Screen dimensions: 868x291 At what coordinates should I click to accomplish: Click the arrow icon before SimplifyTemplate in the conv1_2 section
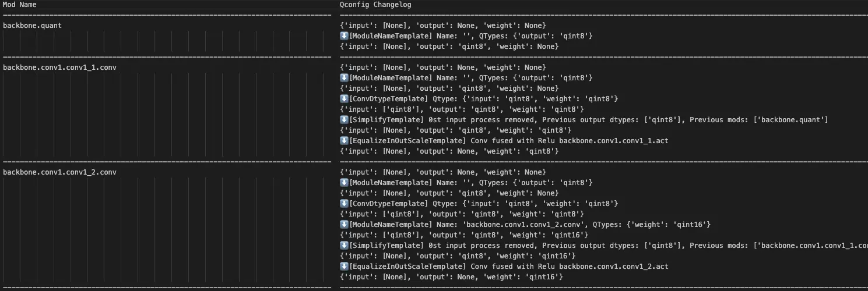344,246
